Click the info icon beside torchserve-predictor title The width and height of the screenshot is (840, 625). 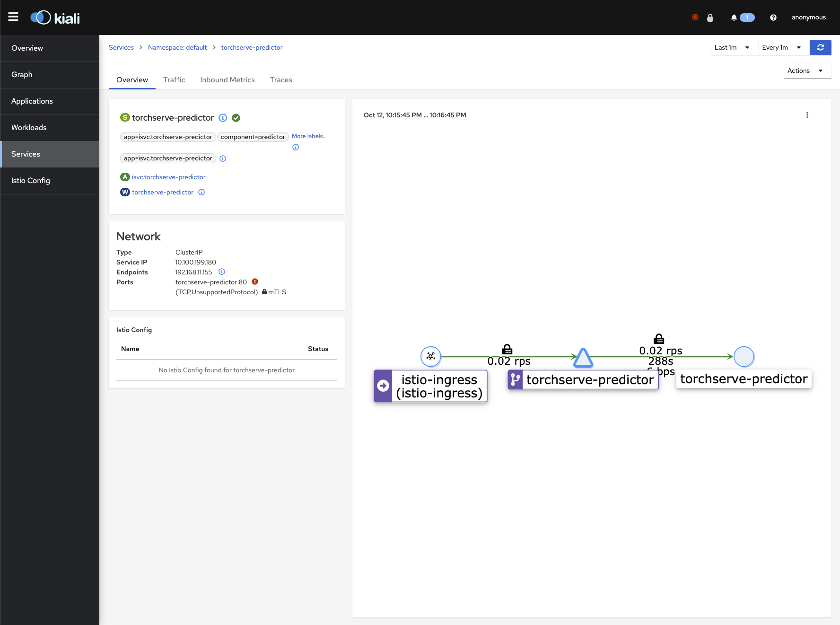pos(223,118)
